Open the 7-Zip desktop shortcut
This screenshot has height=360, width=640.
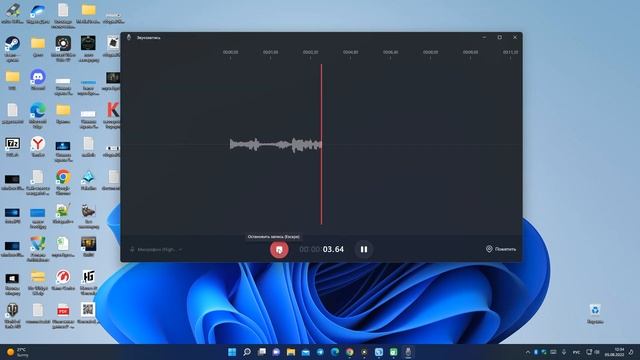point(12,147)
